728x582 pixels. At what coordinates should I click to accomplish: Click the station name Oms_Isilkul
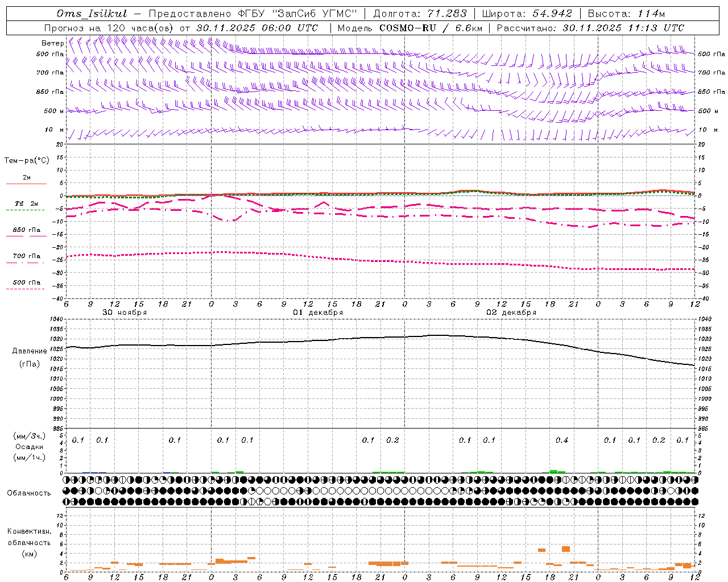pos(92,14)
